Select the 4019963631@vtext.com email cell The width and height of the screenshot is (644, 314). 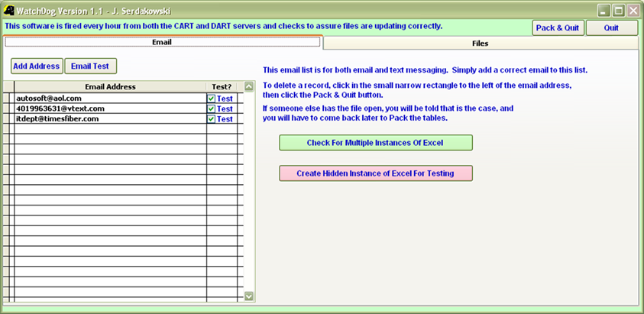[110, 108]
